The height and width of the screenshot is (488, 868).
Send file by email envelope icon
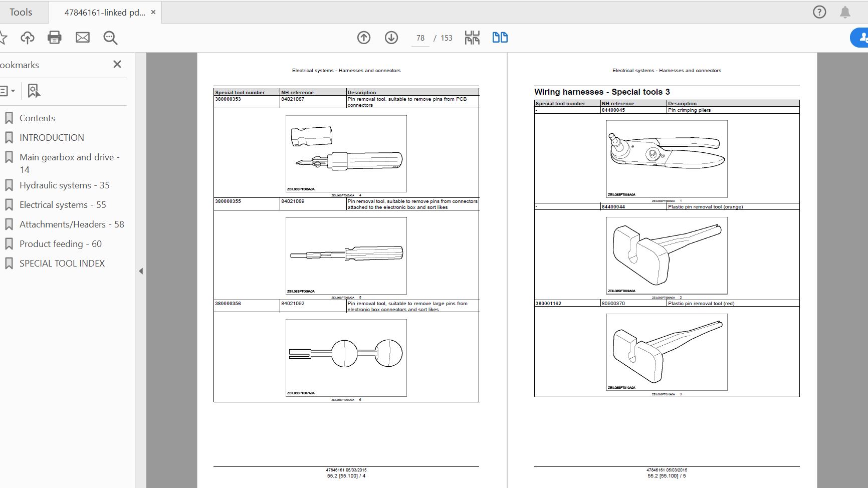83,38
